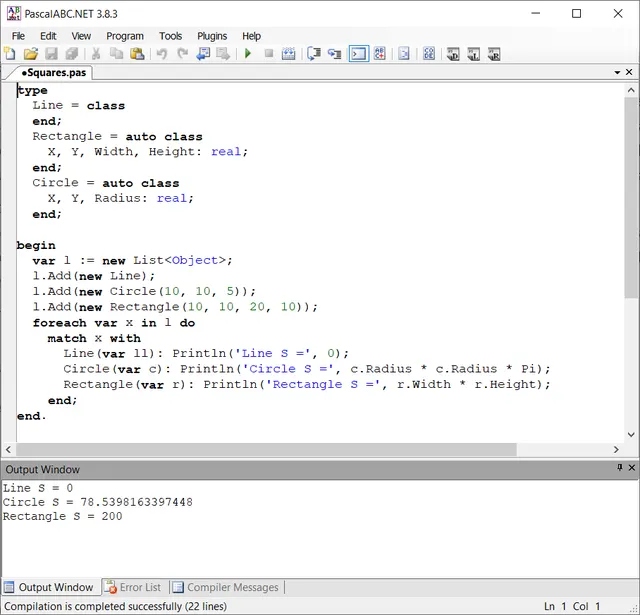
Task: Click the horizontal scrollbar left arrow
Action: [8, 449]
